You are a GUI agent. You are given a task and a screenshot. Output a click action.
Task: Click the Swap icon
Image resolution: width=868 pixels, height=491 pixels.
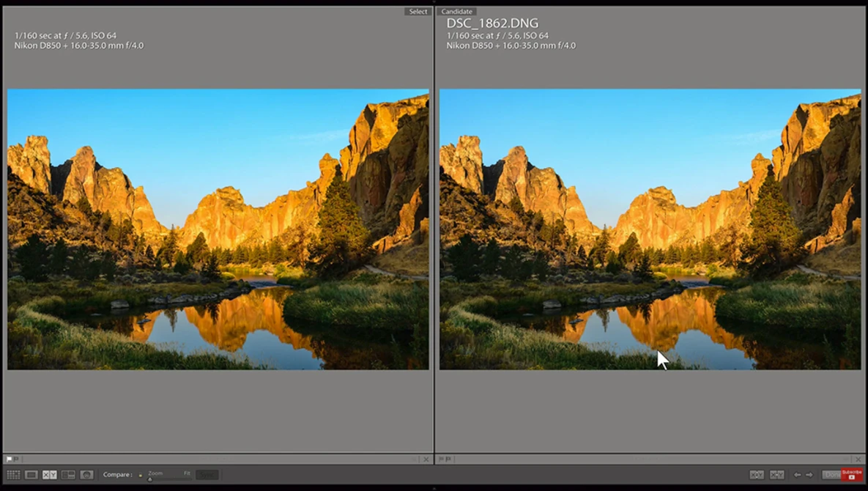[757, 475]
